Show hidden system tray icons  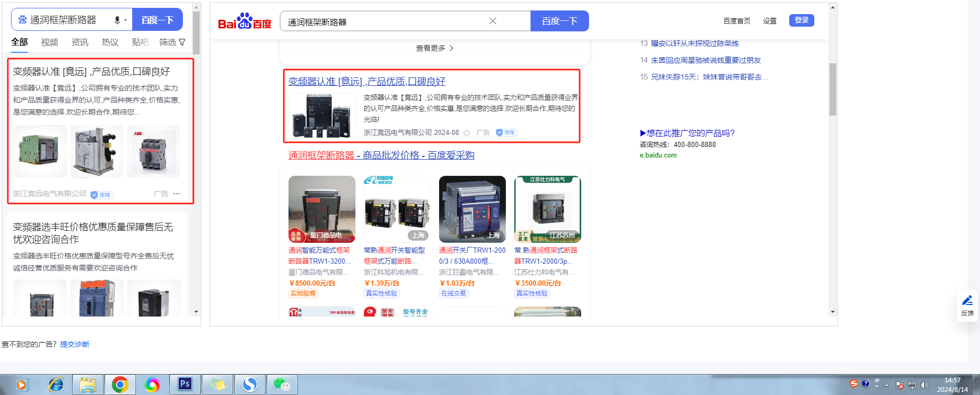[x=886, y=385]
